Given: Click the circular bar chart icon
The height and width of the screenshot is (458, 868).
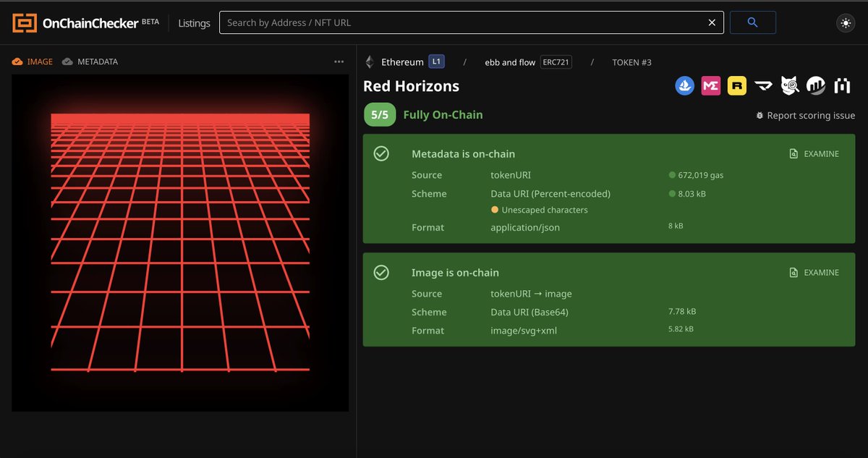Looking at the screenshot, I should 816,86.
